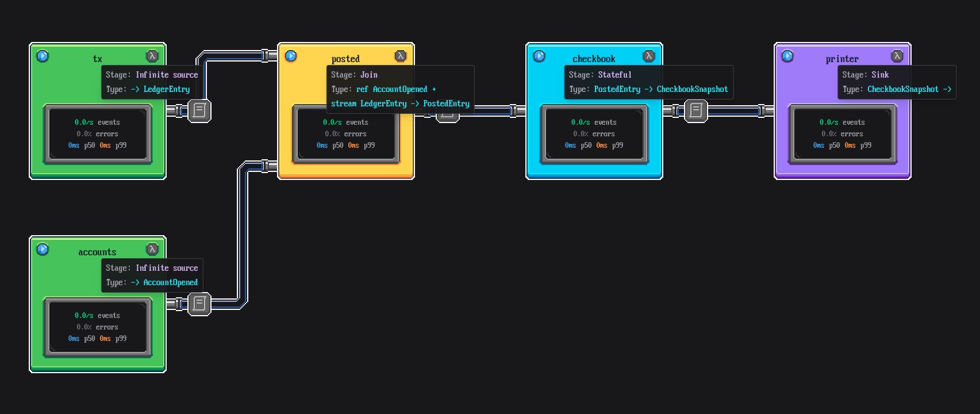980x414 pixels.
Task: Open the posted node's lambda icon
Action: 401,56
